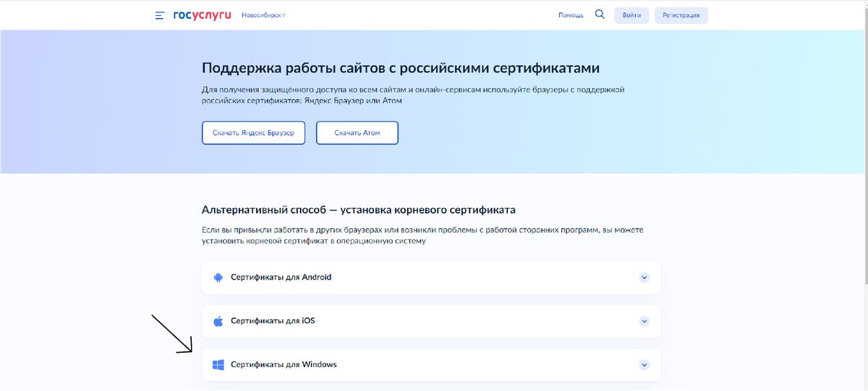Click the Android robot icon
868x391 pixels.
tap(218, 278)
